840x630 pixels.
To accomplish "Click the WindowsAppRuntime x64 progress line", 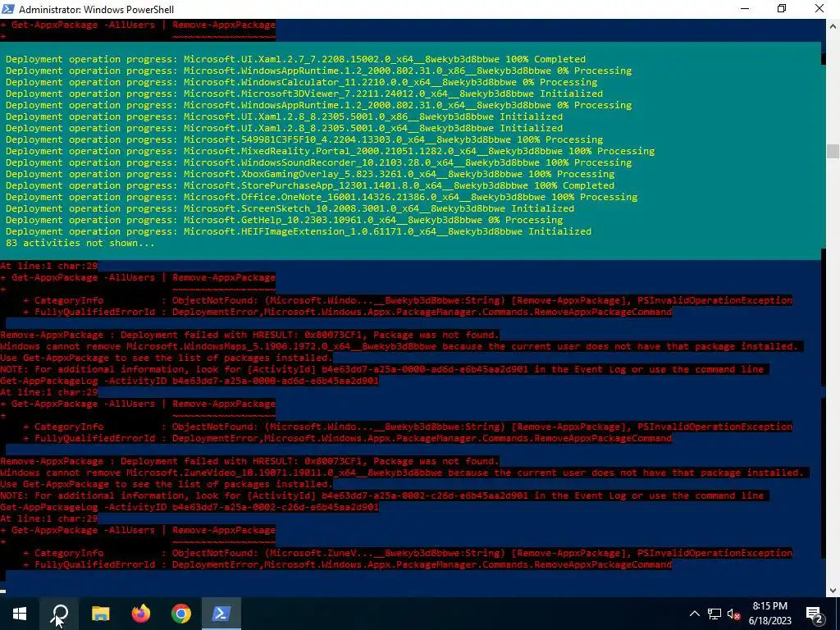I will [318, 105].
